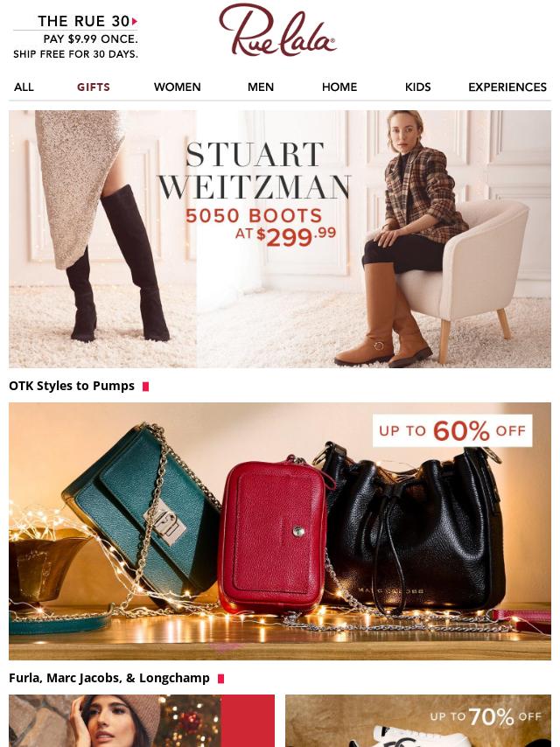Click the Rue La La logo
This screenshot has width=560, height=747.
277,30
